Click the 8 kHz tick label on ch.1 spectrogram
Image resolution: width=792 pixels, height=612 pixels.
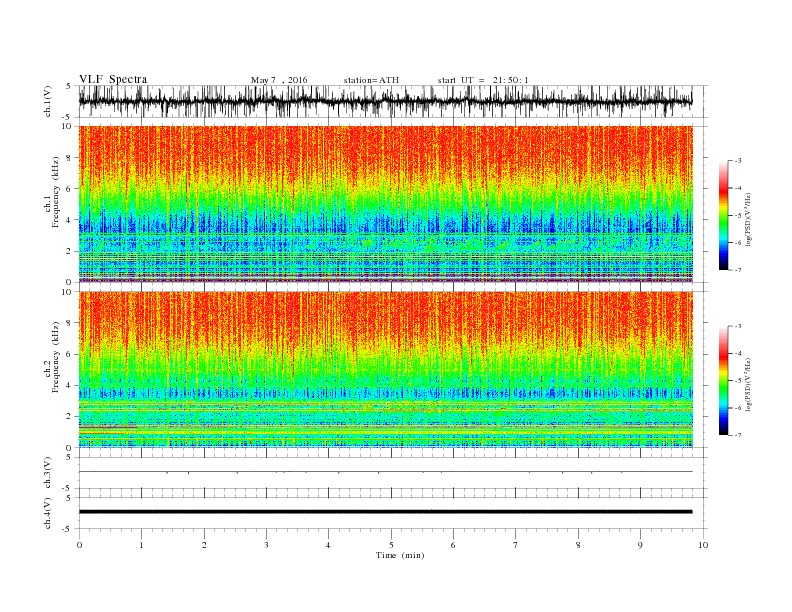(70, 158)
